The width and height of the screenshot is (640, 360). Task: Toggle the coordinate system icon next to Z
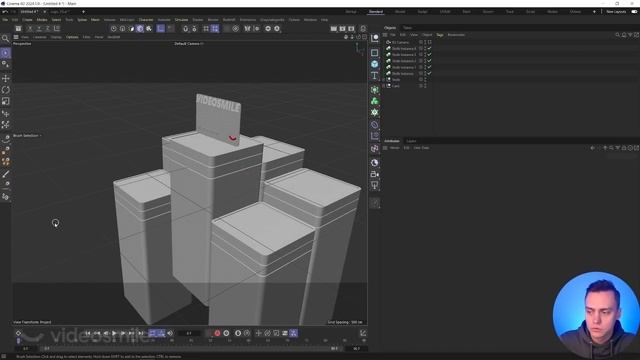point(56,29)
